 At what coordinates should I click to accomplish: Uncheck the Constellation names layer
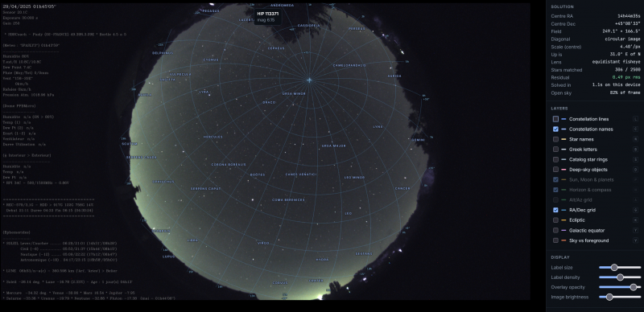[555, 129]
